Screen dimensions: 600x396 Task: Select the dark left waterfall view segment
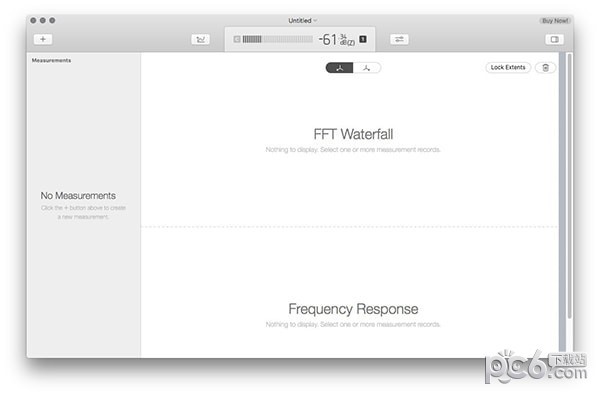click(x=339, y=68)
